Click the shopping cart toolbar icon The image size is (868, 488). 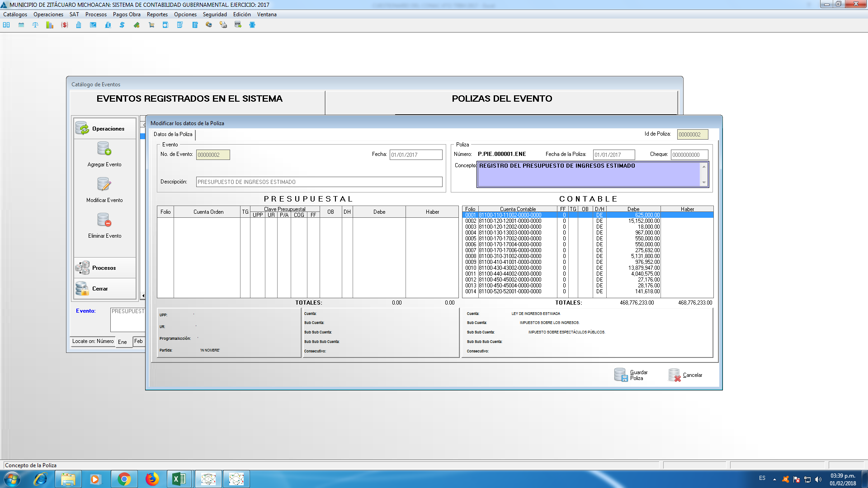coord(151,25)
